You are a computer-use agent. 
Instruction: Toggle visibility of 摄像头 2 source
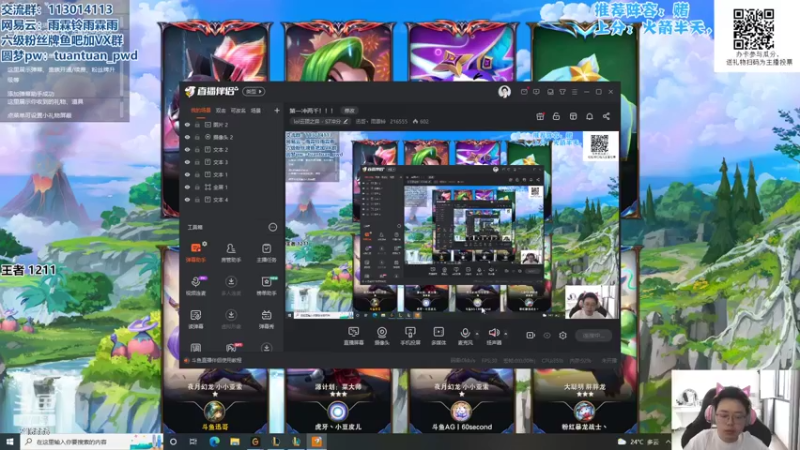[x=187, y=137]
